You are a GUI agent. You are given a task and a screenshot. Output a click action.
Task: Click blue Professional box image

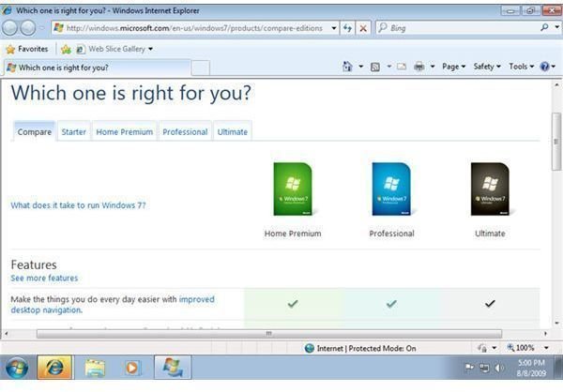point(391,189)
